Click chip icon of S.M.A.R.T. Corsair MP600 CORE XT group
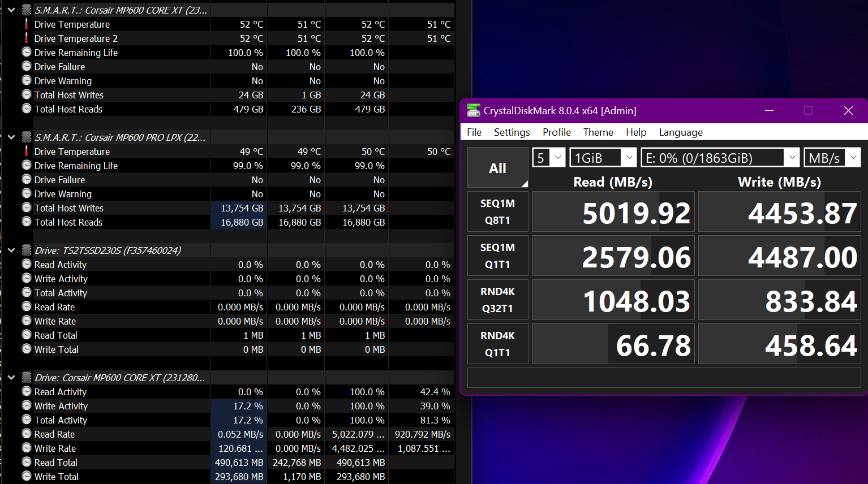 26,10
